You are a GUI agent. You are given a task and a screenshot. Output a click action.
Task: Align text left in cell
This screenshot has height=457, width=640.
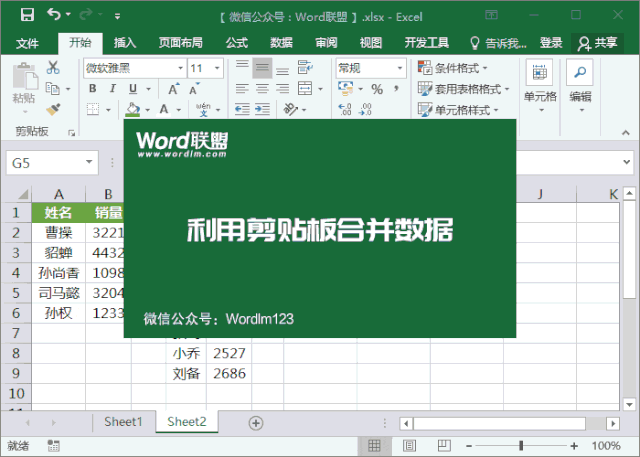tap(242, 89)
